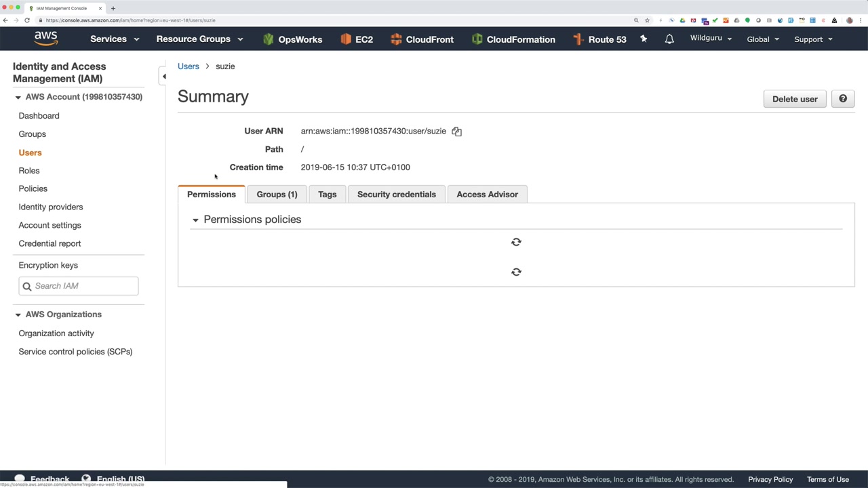
Task: Open the Services dropdown menu
Action: pyautogui.click(x=115, y=39)
